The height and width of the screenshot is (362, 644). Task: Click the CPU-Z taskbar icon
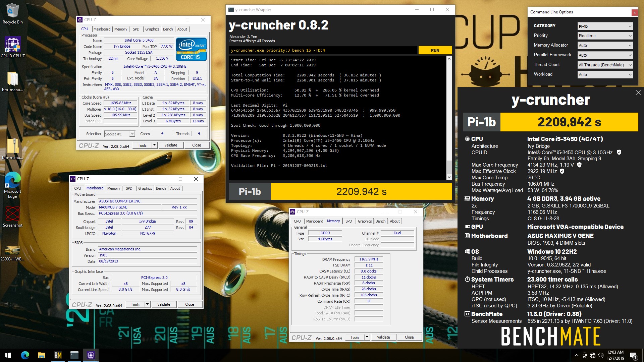pos(91,355)
